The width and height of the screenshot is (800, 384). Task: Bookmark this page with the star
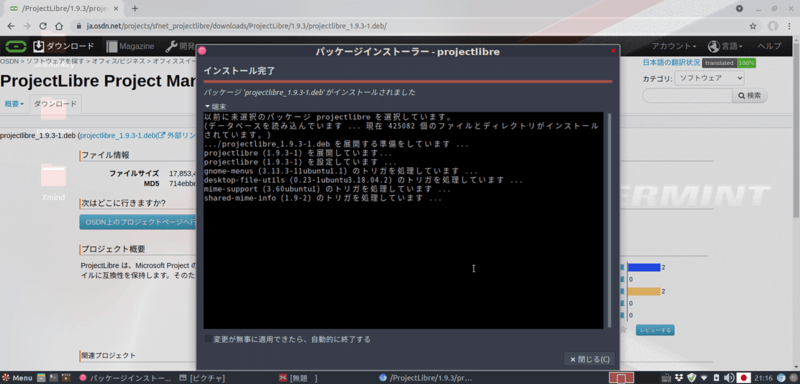753,26
